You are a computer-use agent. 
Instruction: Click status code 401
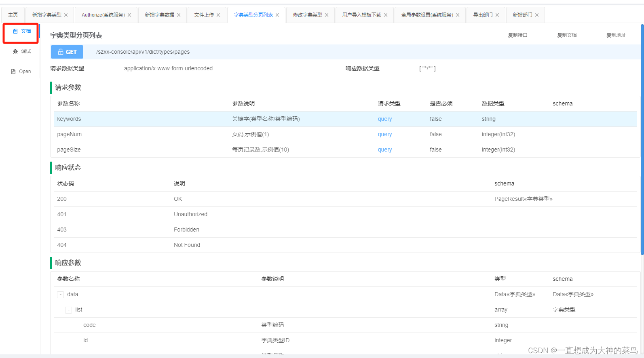pos(62,214)
